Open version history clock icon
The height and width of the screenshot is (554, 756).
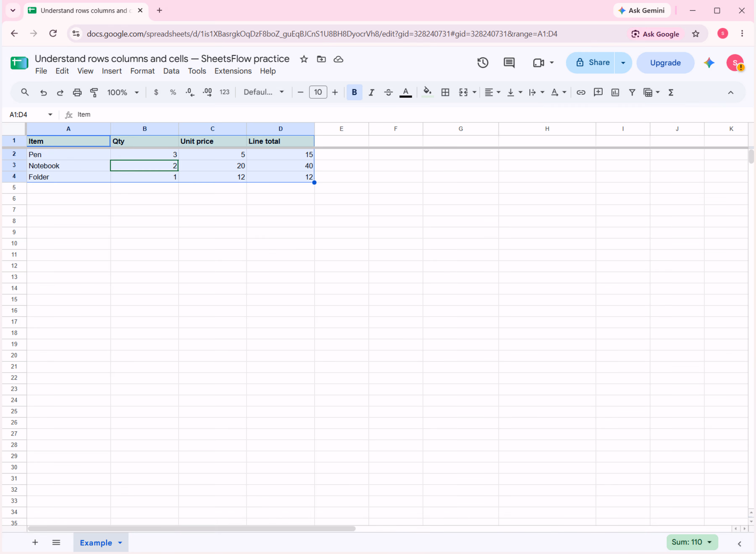pyautogui.click(x=483, y=63)
